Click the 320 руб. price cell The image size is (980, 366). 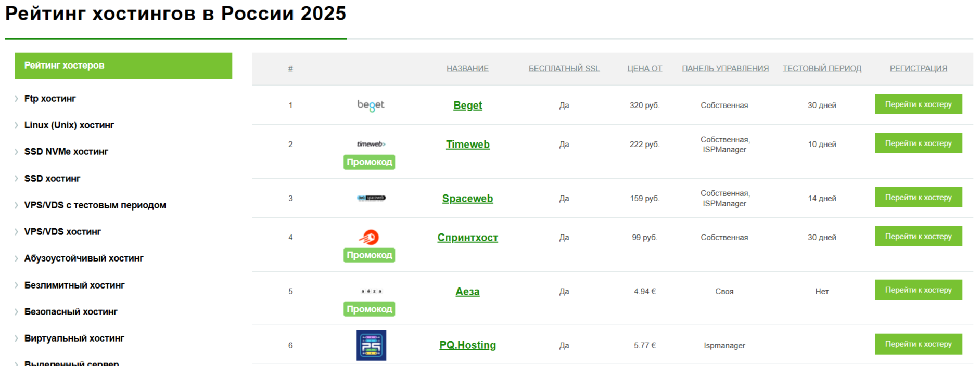click(644, 105)
